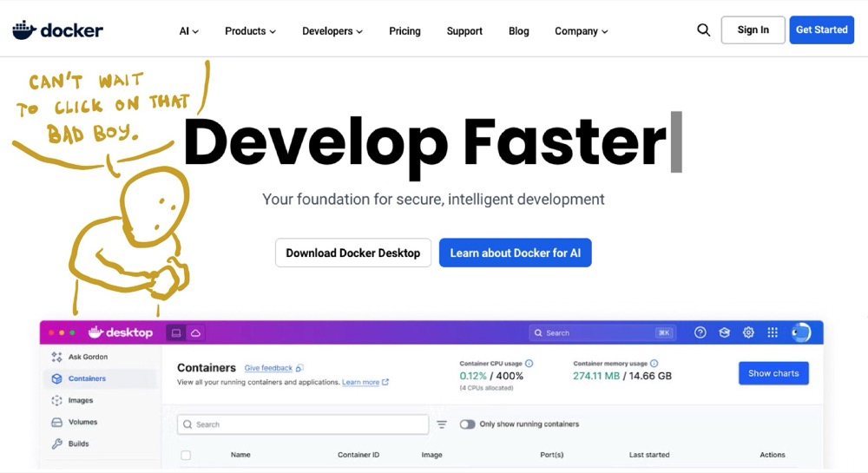Click the Port(s) column header
868x473 pixels.
pyautogui.click(x=552, y=455)
